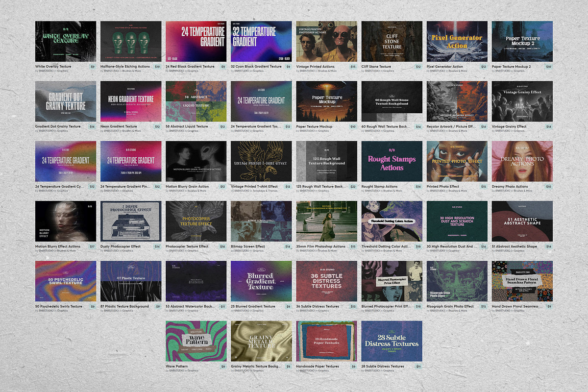The height and width of the screenshot is (392, 588).
Task: Select the Neon Gradient Texture thumbnail
Action: pos(131,101)
